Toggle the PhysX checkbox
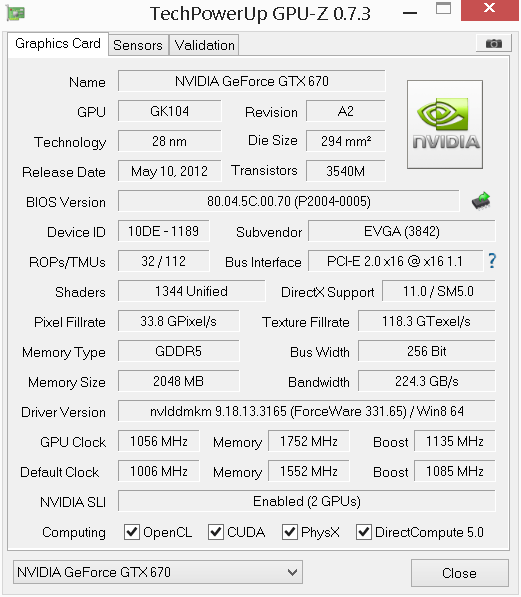 click(x=289, y=532)
